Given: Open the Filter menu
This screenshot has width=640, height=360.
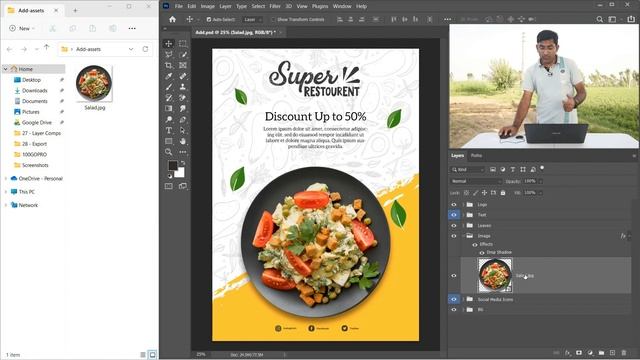Looking at the screenshot, I should point(275,6).
